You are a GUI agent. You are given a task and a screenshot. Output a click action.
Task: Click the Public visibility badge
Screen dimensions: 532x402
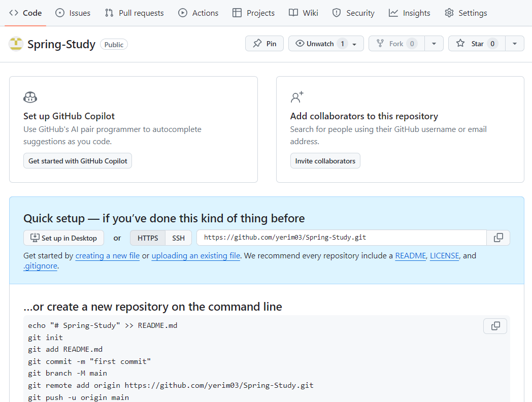[x=114, y=45]
